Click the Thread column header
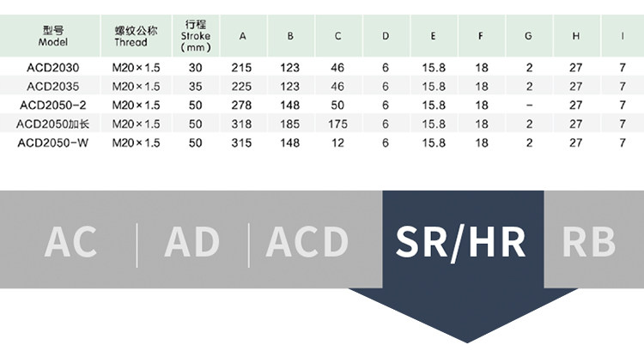This screenshot has height=357, width=644. pos(136,35)
